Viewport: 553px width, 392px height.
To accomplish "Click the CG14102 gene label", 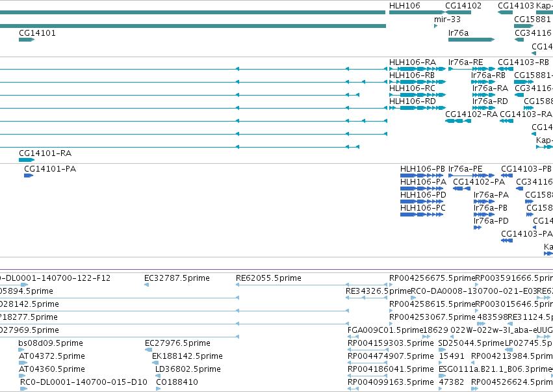I will coord(463,6).
